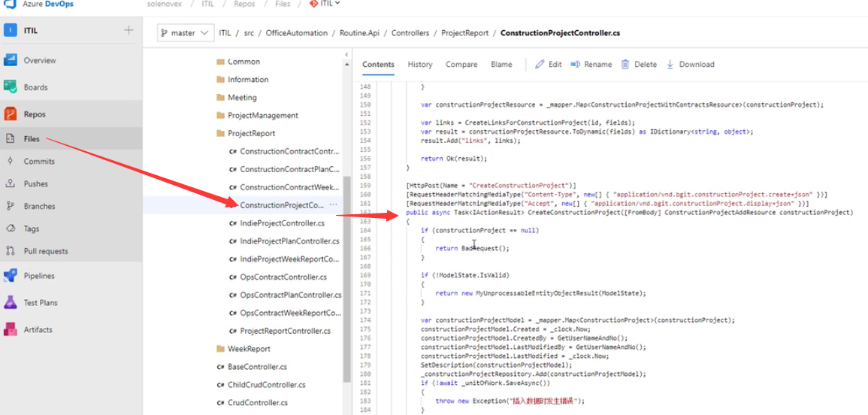Screen dimensions: 868x415
Task: Click the file tree vertical scrollbar
Action: 346,279
